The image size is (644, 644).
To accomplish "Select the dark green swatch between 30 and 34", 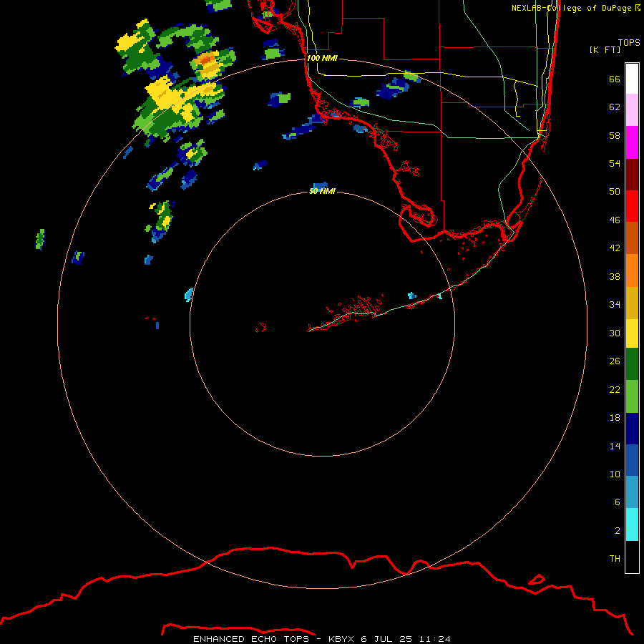I will click(632, 364).
